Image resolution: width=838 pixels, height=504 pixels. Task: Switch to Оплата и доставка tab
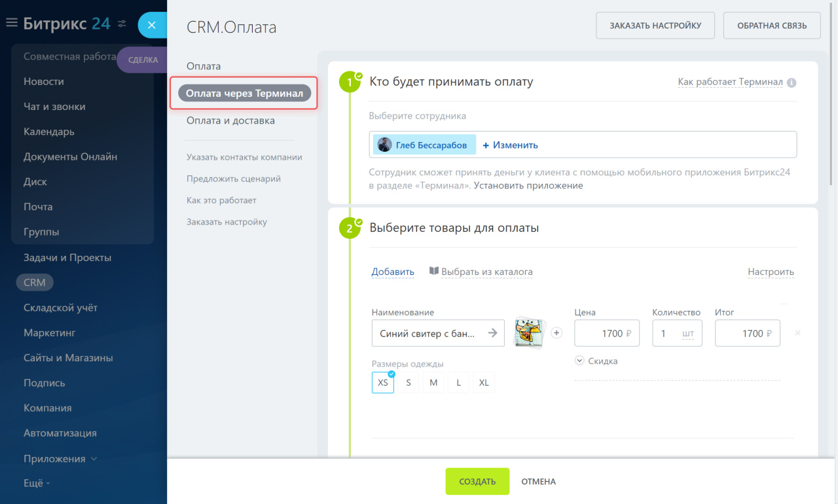pyautogui.click(x=230, y=120)
